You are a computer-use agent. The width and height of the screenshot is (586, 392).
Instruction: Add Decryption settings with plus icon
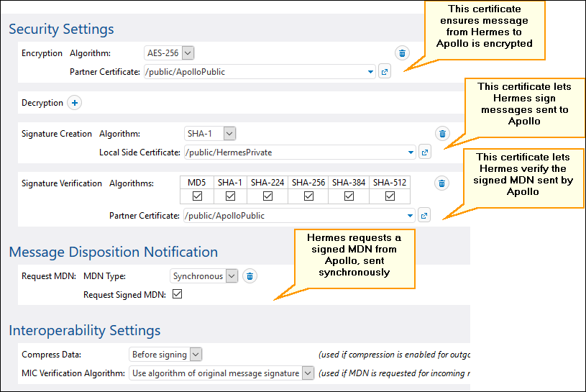74,103
